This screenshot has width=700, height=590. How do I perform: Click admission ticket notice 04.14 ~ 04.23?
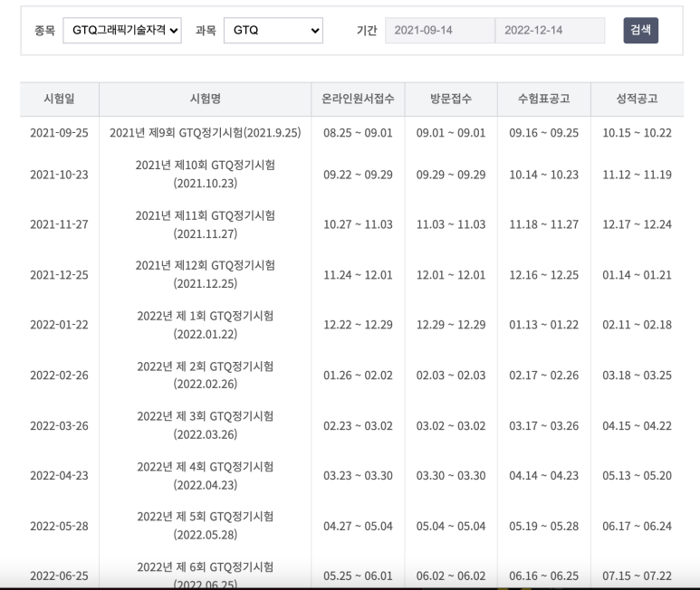click(543, 476)
